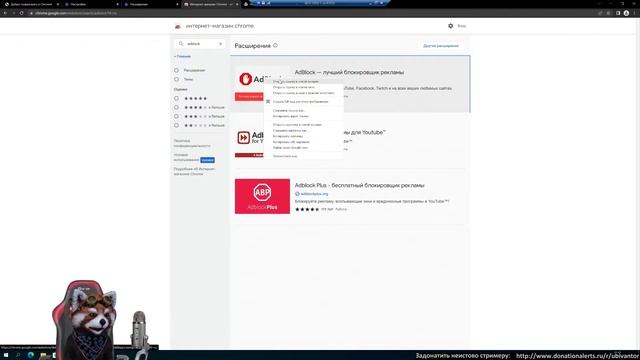Choose the last 'View code' context menu entry

click(x=304, y=156)
